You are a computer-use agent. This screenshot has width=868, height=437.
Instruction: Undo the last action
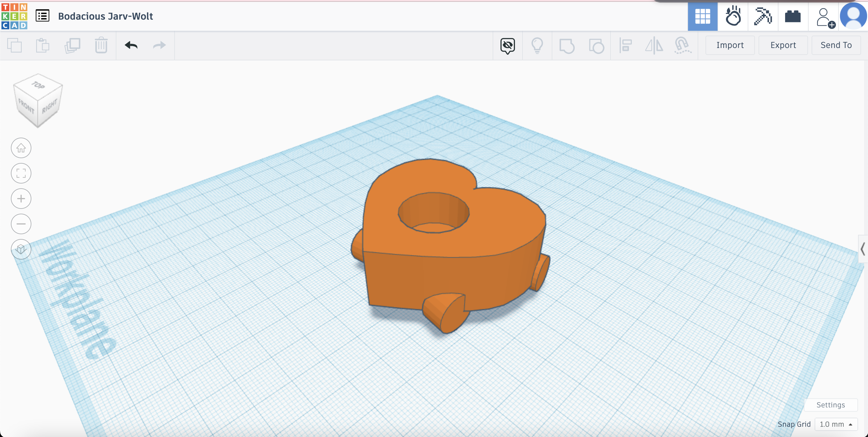click(x=131, y=45)
